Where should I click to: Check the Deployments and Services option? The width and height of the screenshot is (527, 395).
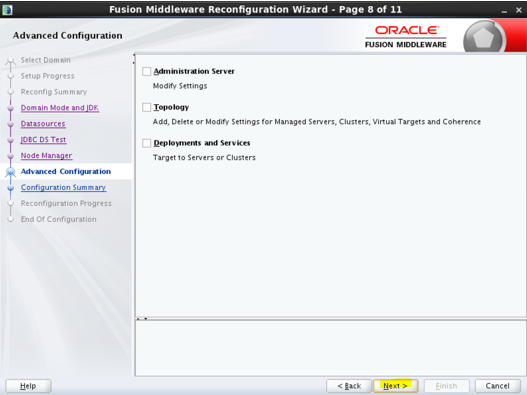147,143
